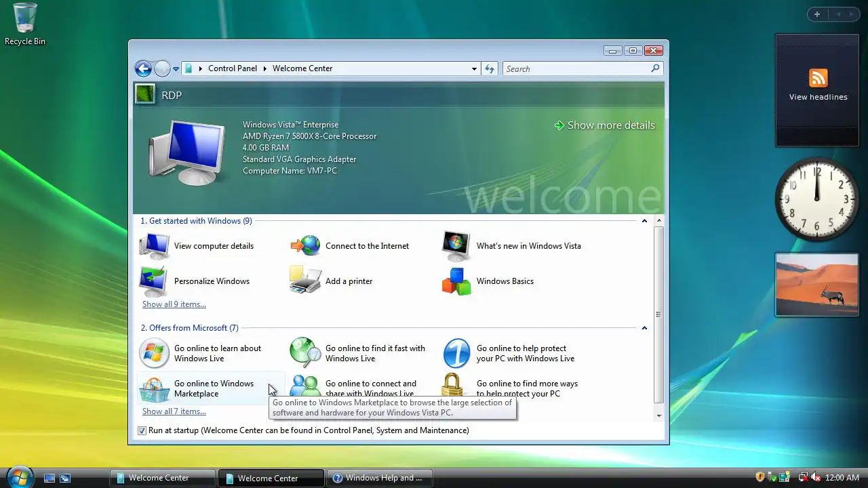Click the volume muted tray icon
This screenshot has width=868, height=488.
(816, 477)
